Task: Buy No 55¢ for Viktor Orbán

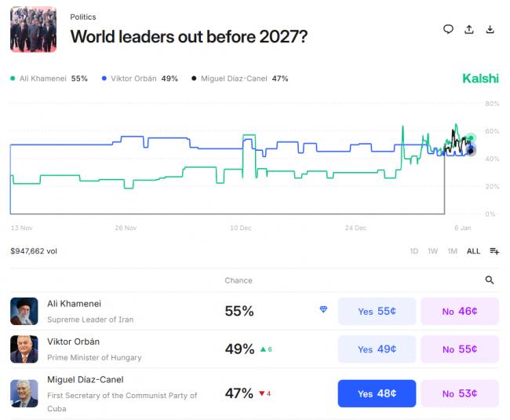Action: click(459, 349)
